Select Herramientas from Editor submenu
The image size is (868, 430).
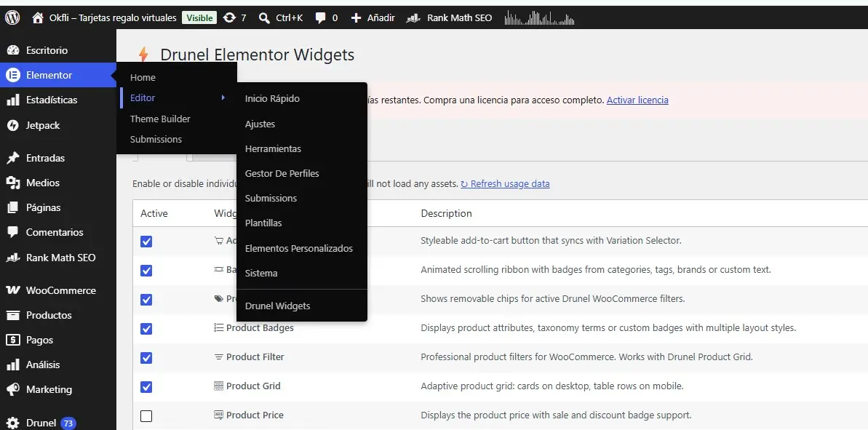[273, 149]
